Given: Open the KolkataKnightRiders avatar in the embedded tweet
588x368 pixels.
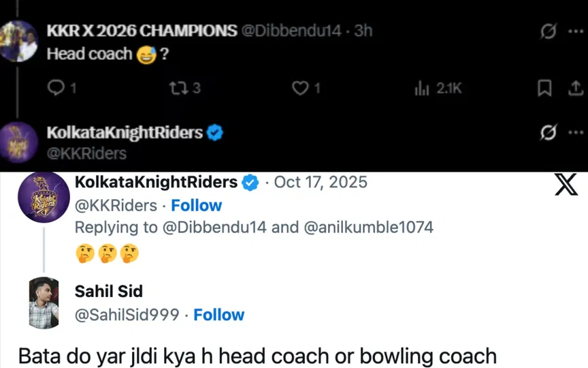Looking at the screenshot, I should tap(44, 198).
